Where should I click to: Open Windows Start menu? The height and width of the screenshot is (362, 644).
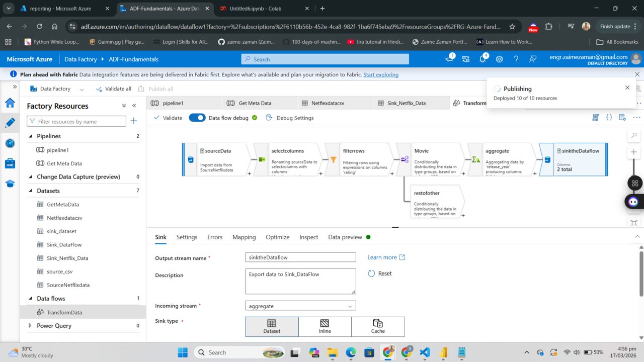[182, 352]
